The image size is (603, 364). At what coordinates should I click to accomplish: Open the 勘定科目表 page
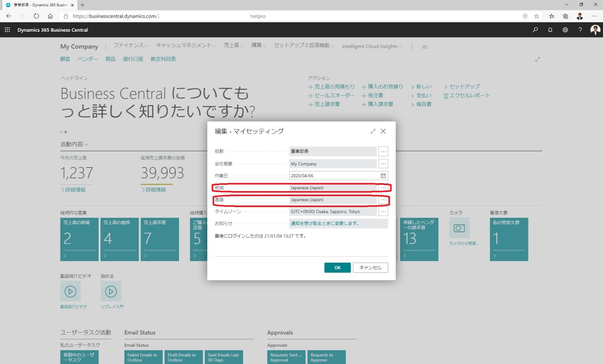tap(163, 59)
